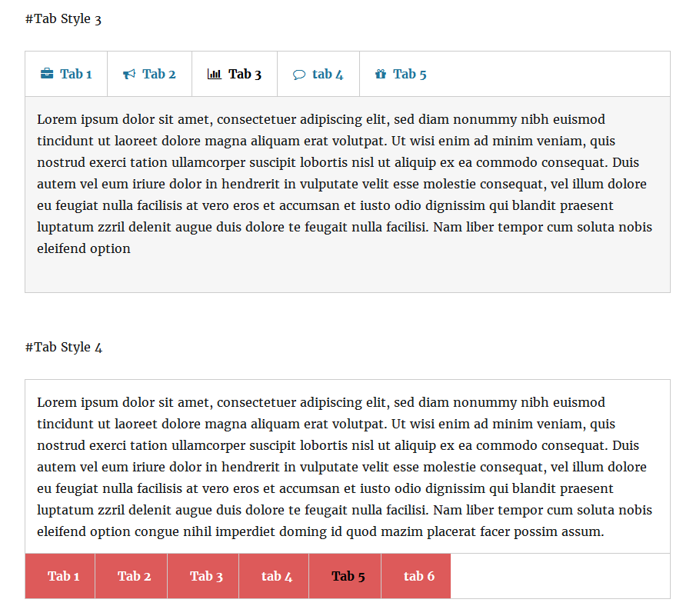Click the #Tab Style 4 heading

64,348
